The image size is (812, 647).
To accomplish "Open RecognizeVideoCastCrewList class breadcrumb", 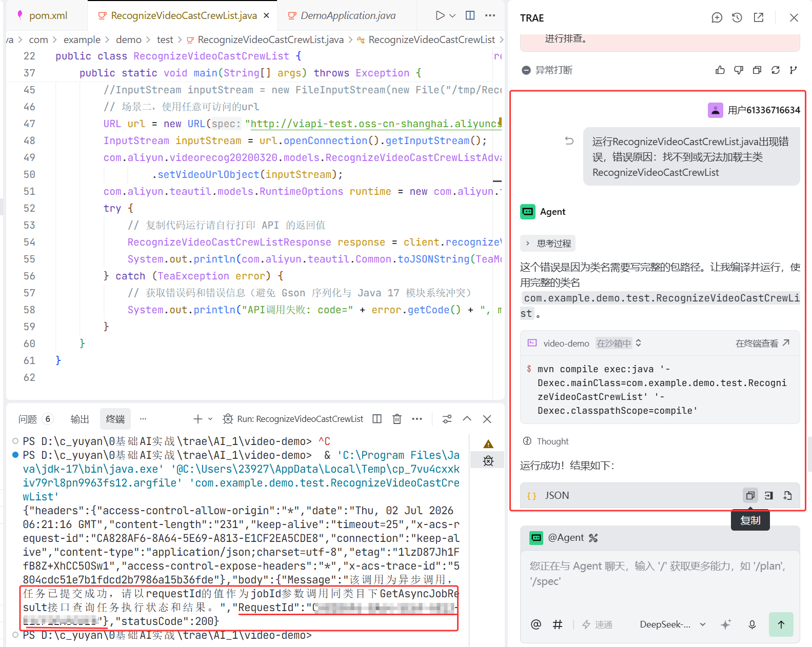I will pyautogui.click(x=426, y=39).
